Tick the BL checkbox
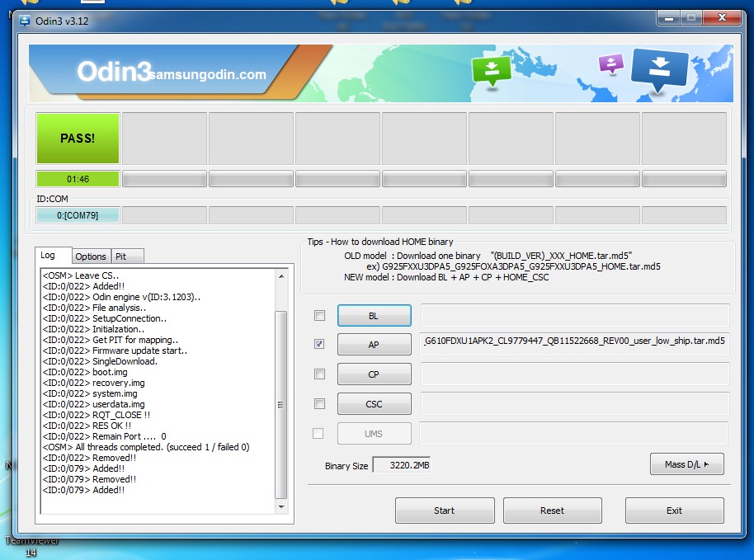This screenshot has width=754, height=560. pyautogui.click(x=319, y=315)
